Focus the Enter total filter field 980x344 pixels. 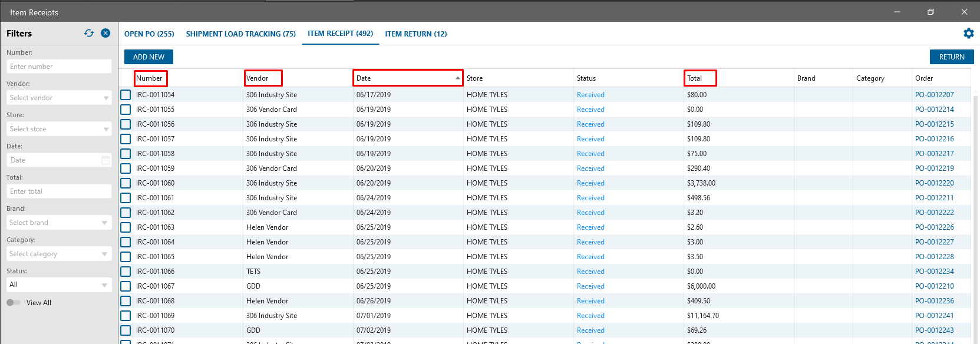[59, 191]
